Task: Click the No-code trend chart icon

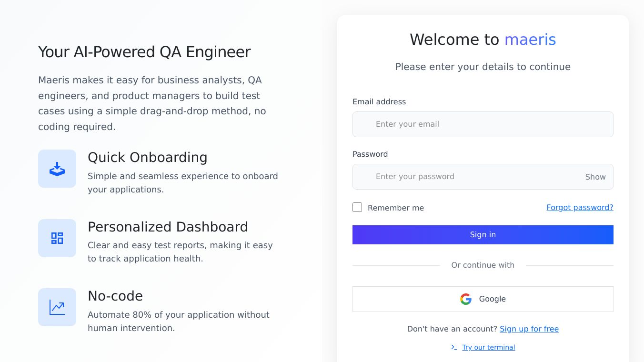Action: [57, 307]
